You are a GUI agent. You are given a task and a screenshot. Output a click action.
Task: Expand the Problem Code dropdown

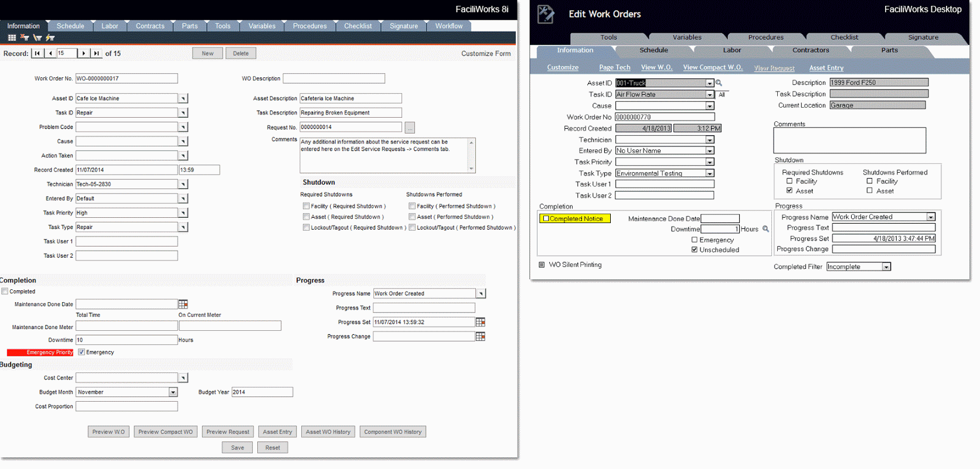pyautogui.click(x=183, y=127)
